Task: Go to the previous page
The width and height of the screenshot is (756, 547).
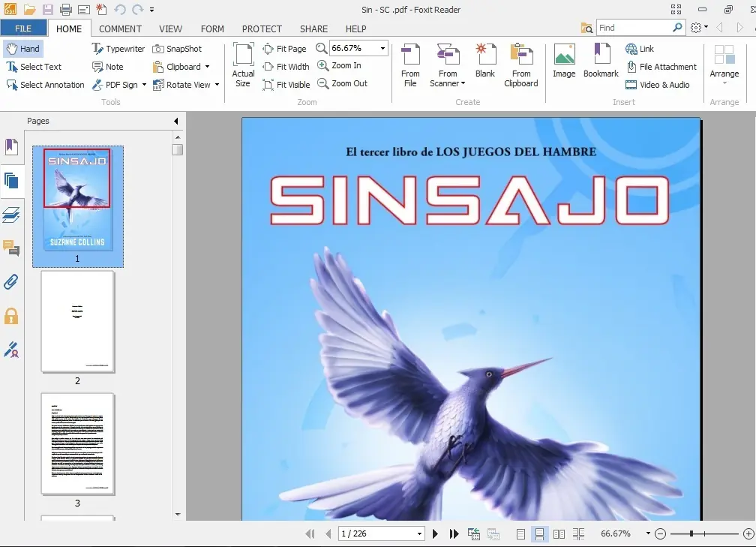Action: [328, 533]
